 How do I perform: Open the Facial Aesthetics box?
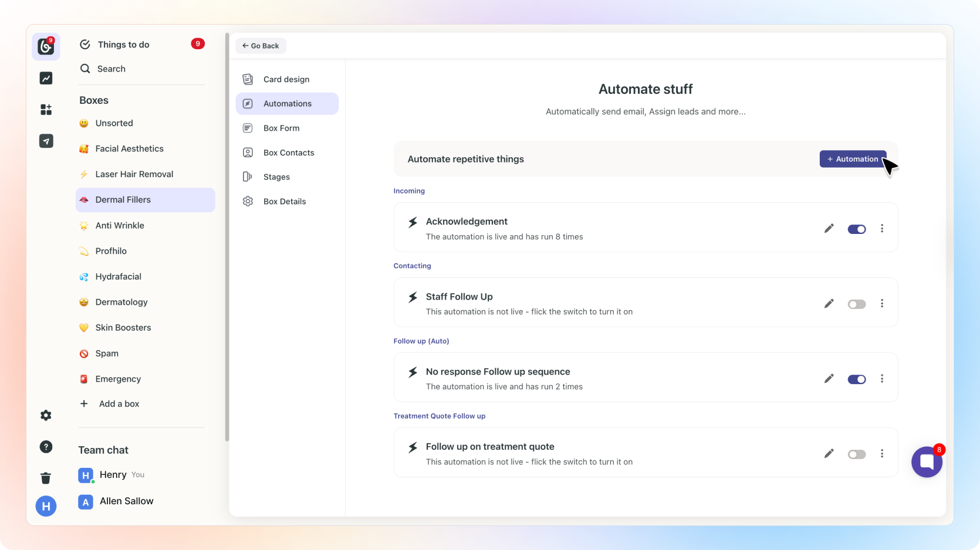[146, 149]
